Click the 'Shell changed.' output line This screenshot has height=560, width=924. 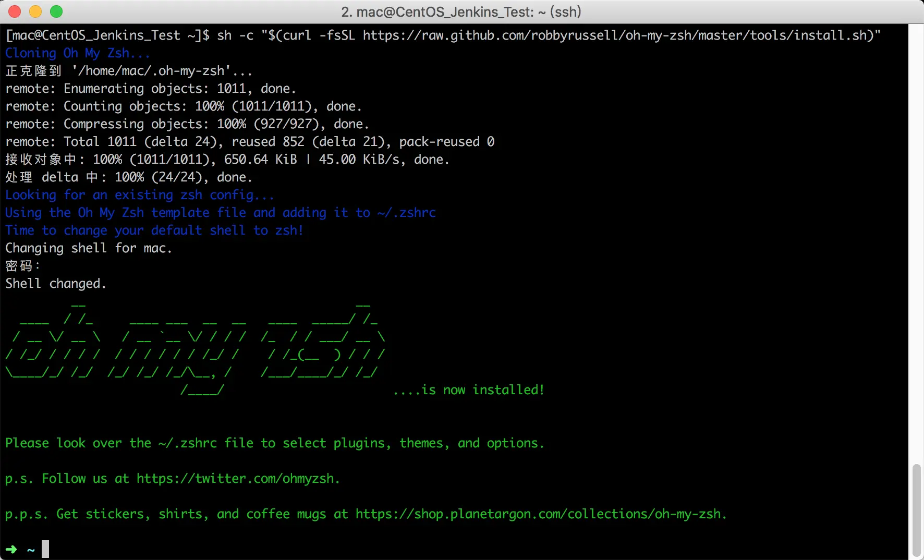tap(55, 283)
